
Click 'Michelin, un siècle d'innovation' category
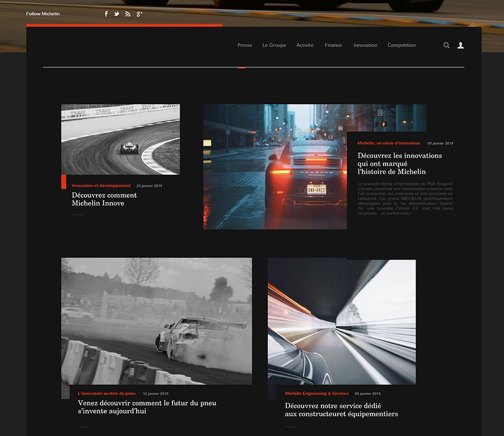389,143
